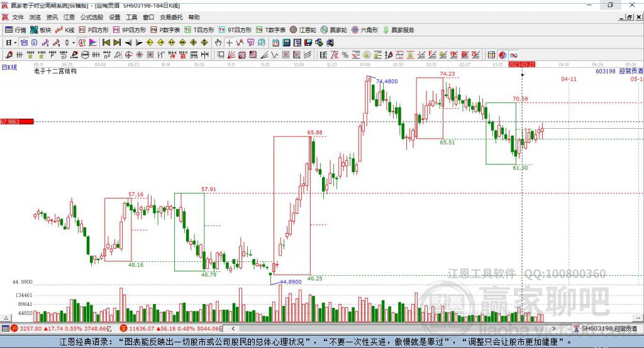Click the 67.9863 red price tag
Screen dimensions: 644x348
coord(17,121)
